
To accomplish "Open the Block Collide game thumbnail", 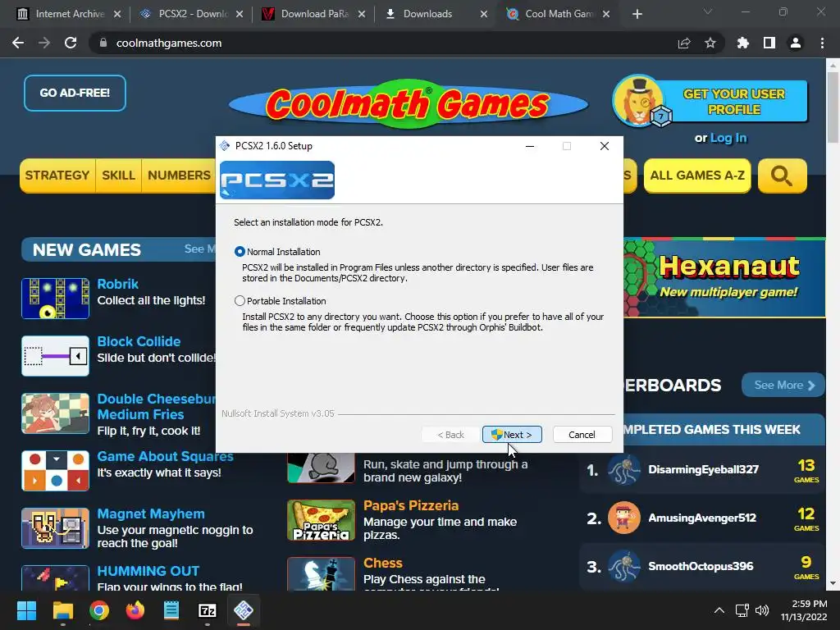I will (x=55, y=356).
